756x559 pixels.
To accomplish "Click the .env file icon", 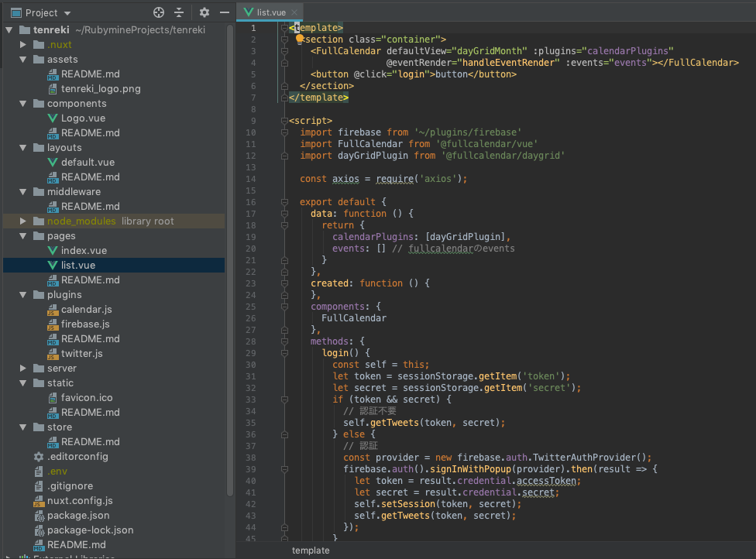I will point(39,472).
